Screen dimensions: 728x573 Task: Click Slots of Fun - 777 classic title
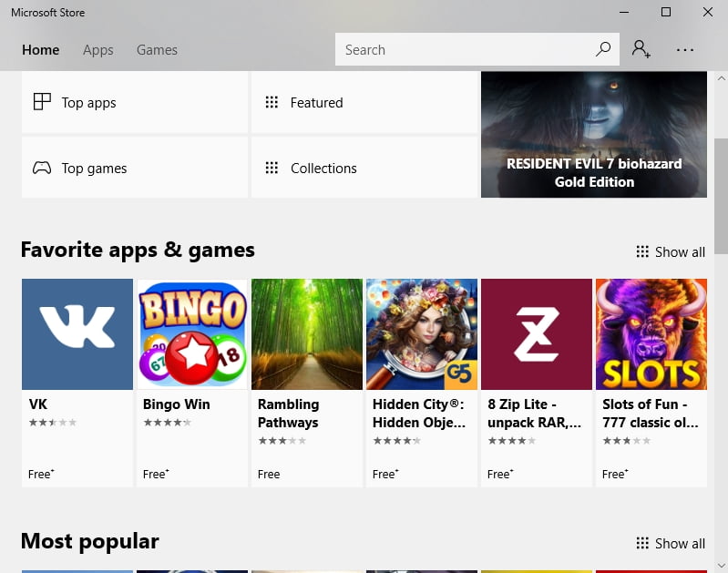point(650,414)
